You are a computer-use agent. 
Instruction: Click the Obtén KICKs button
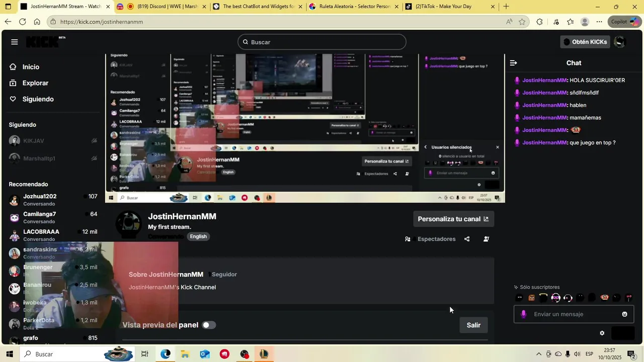click(585, 42)
